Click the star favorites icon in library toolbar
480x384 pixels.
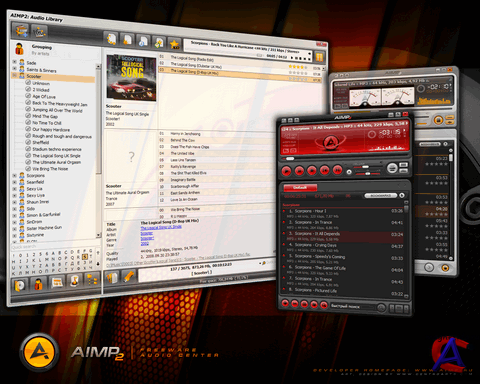click(174, 44)
